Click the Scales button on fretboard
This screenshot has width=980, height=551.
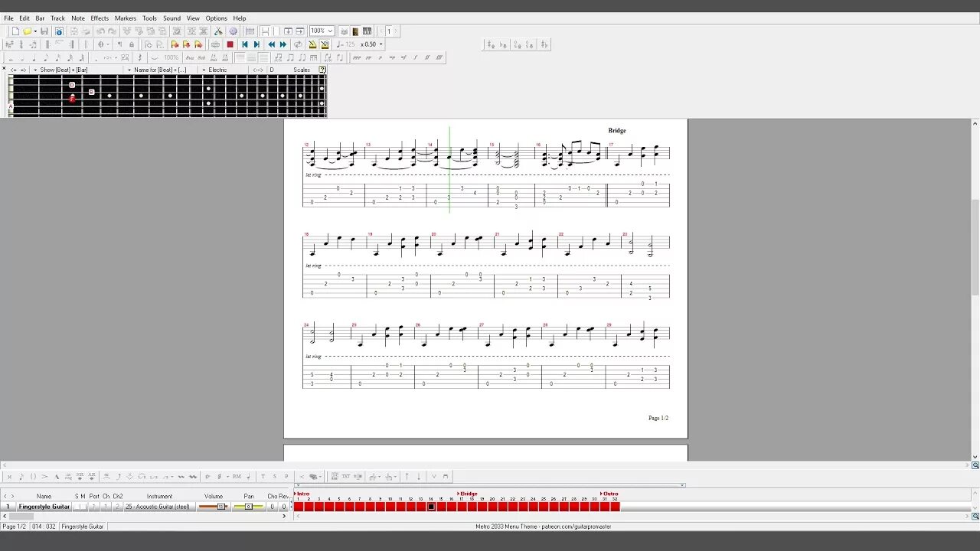point(302,70)
